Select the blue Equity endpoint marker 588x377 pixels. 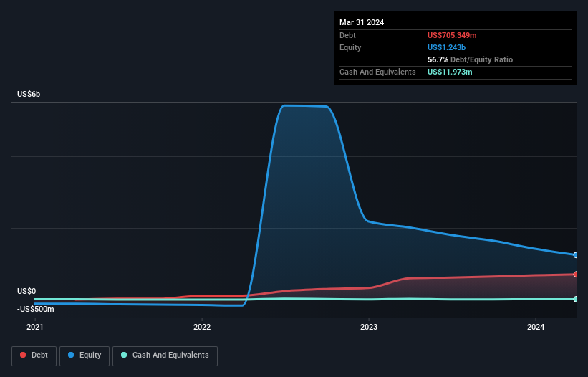(575, 255)
